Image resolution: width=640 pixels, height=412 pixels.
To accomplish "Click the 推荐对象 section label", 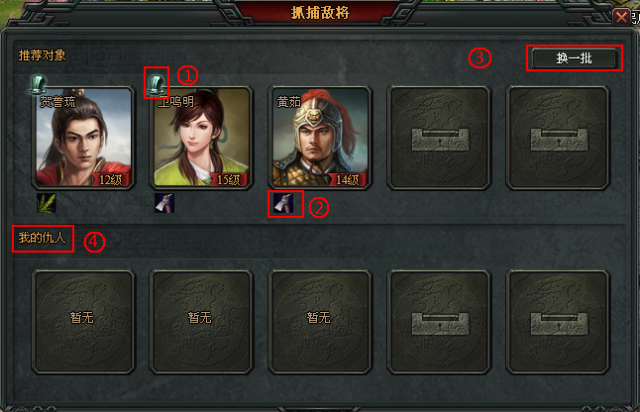I will pos(42,55).
